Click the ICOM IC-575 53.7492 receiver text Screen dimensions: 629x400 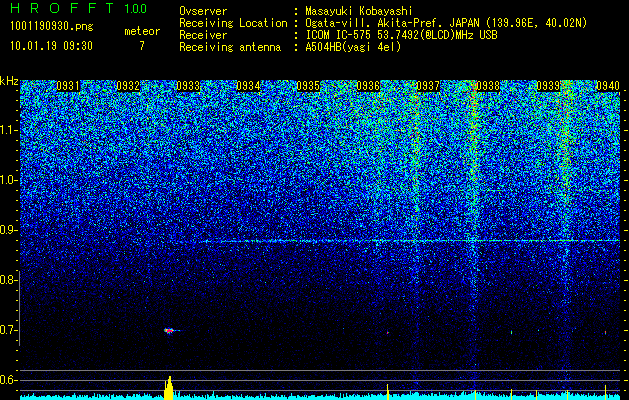pos(401,35)
